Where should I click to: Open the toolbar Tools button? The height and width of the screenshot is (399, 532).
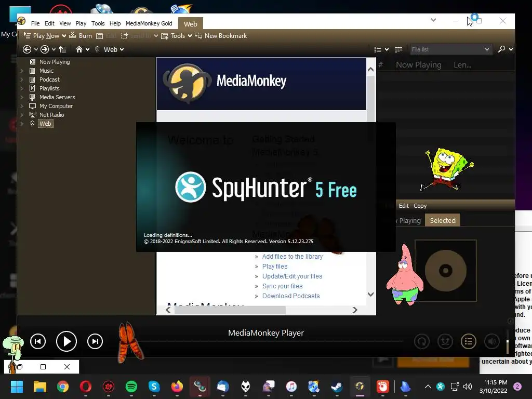(x=174, y=36)
